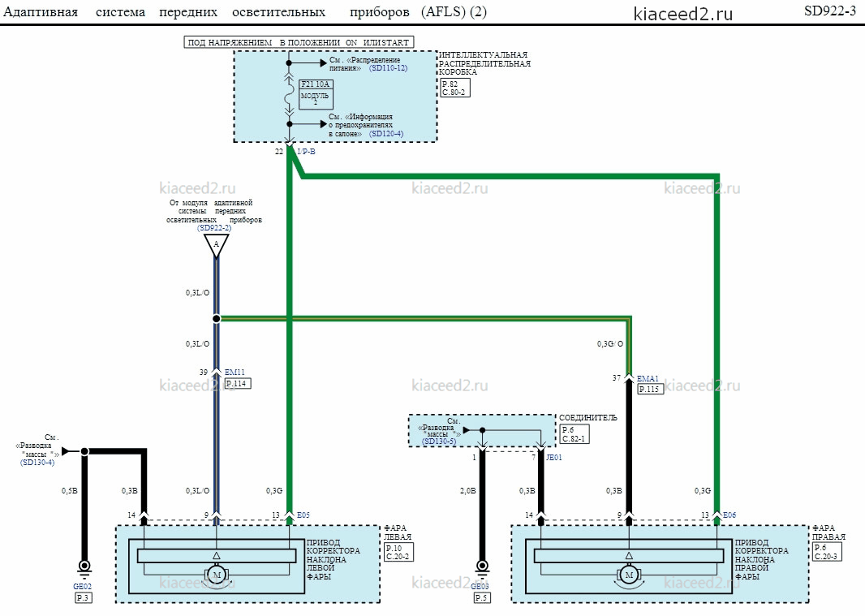Click the 'От модуля адаптивной системы' note
Viewport: 865px width, 616px height.
point(214,211)
